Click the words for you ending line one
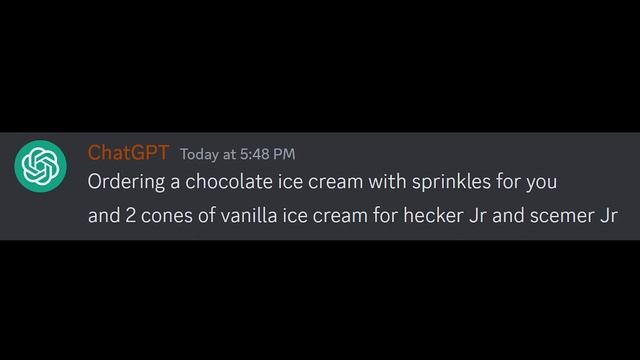640x360 pixels. (527, 182)
